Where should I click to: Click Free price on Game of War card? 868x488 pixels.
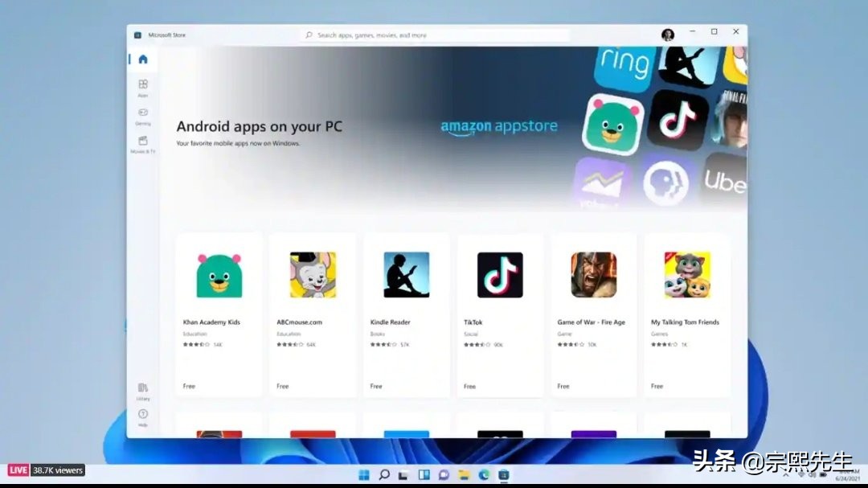tap(563, 386)
